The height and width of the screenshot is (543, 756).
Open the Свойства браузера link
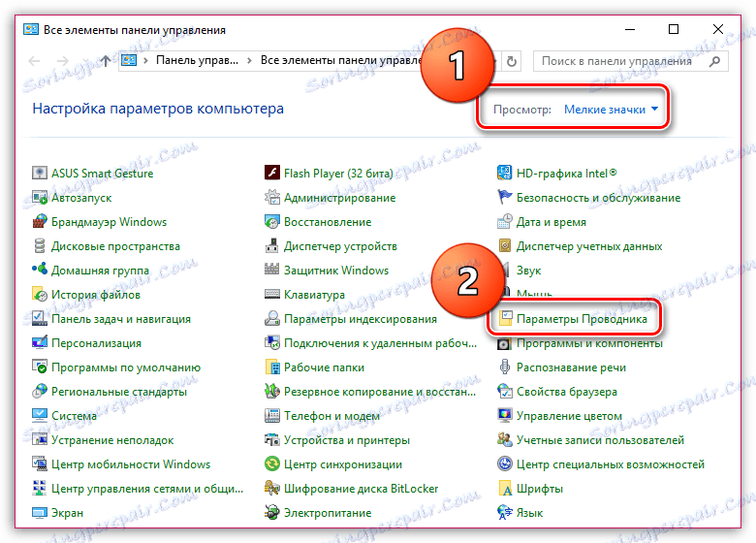coord(567,392)
